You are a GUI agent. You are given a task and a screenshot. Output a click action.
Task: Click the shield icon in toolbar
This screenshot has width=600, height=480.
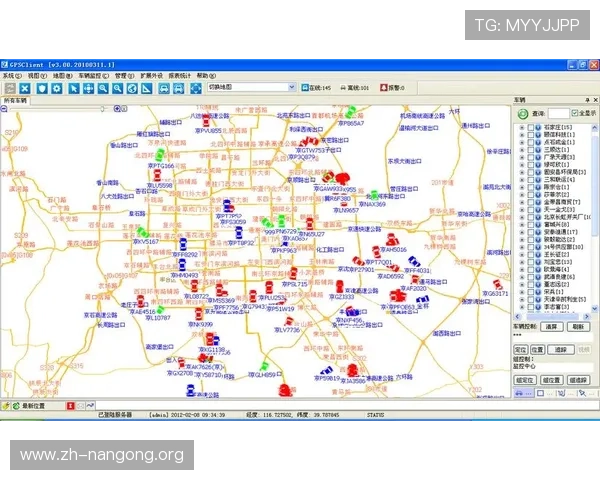tap(41, 88)
